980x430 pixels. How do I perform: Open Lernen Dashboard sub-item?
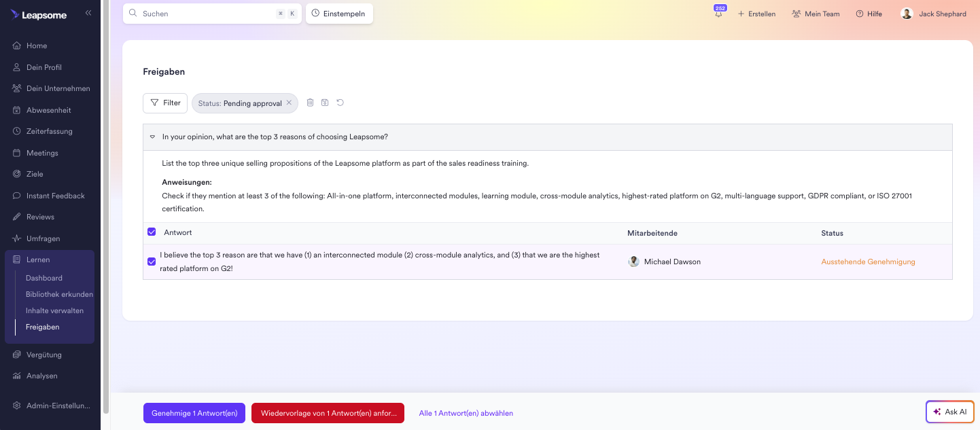tap(44, 278)
